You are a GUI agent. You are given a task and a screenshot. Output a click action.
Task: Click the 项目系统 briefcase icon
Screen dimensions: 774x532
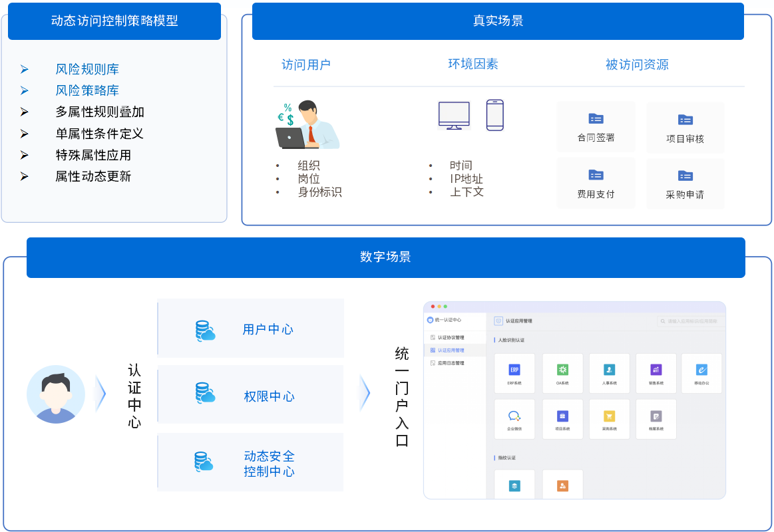tap(562, 416)
